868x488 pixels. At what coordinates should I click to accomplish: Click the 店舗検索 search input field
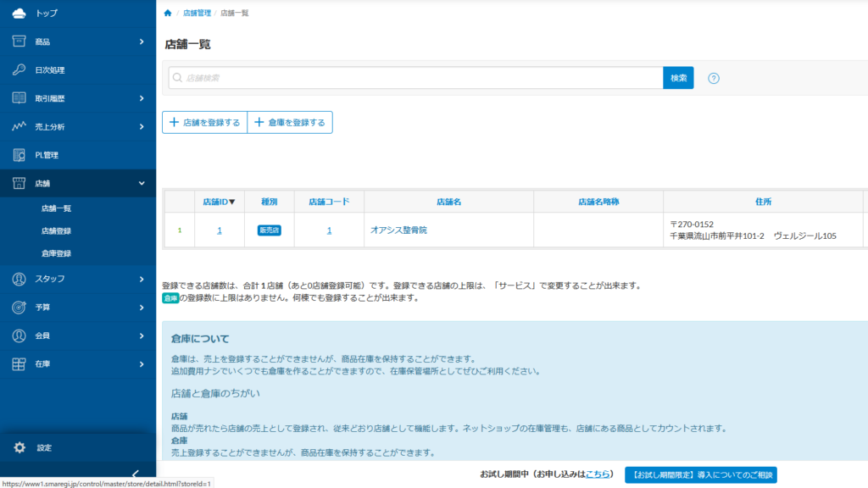click(415, 78)
